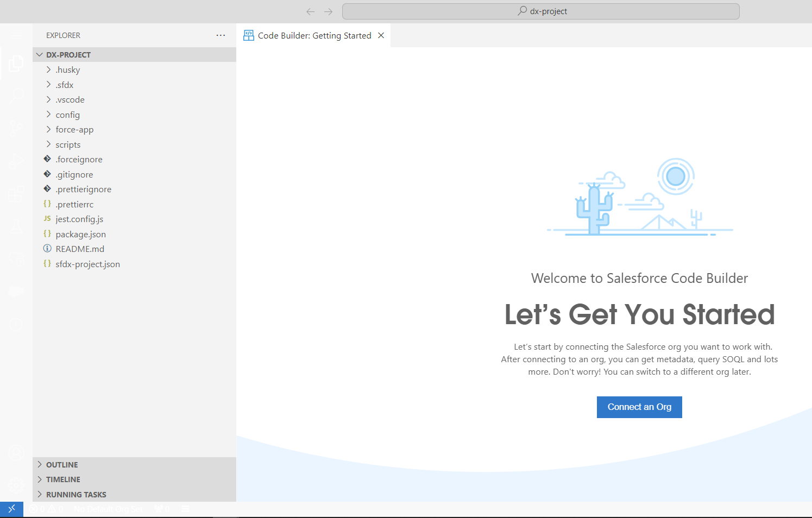Click No Default Org Set in the status bar
This screenshot has height=518, width=812.
pos(108,509)
